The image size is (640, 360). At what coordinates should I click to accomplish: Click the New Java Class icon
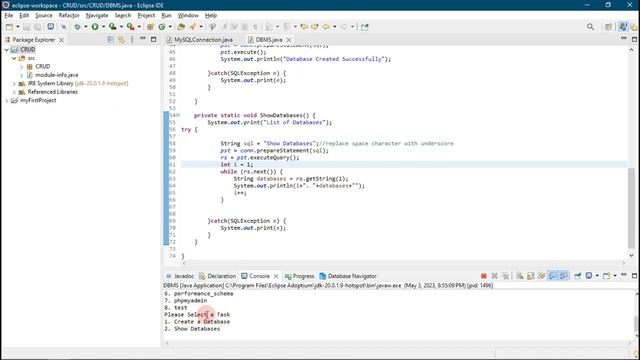(x=162, y=27)
